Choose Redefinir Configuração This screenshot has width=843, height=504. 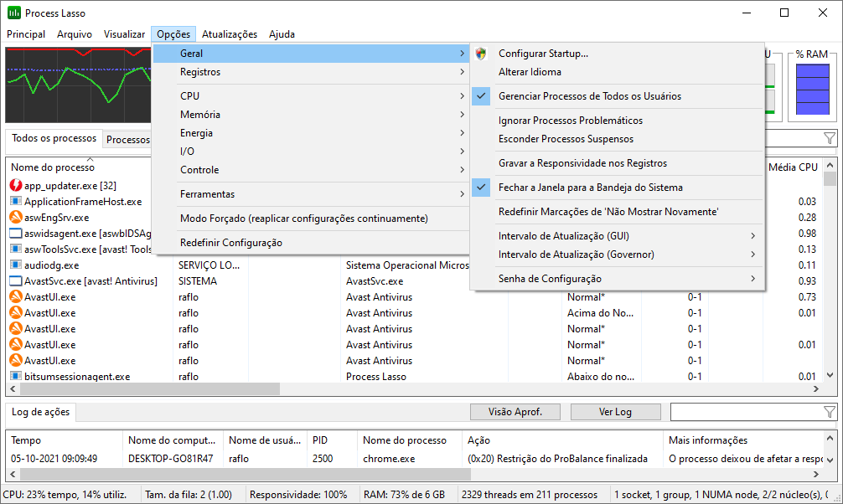[311, 243]
